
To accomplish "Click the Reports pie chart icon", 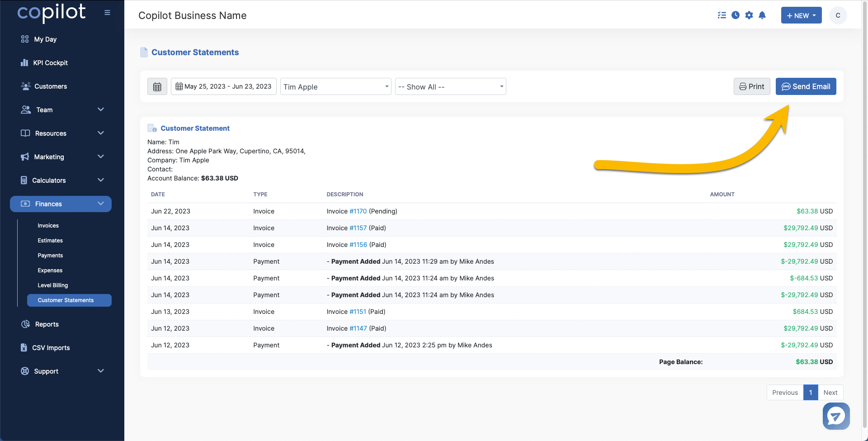I will point(25,324).
